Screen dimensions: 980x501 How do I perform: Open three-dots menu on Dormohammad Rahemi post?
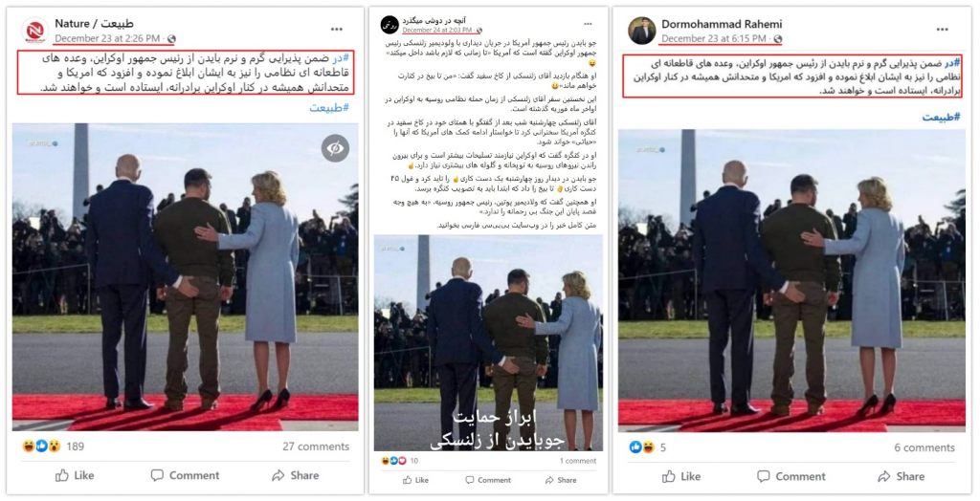point(943,30)
